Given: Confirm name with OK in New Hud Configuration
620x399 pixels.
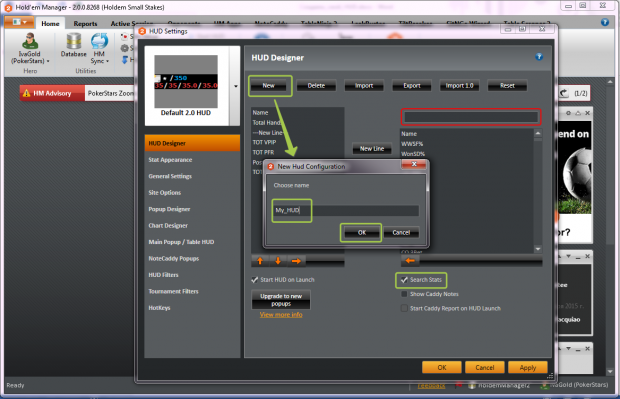Looking at the screenshot, I should (x=361, y=233).
